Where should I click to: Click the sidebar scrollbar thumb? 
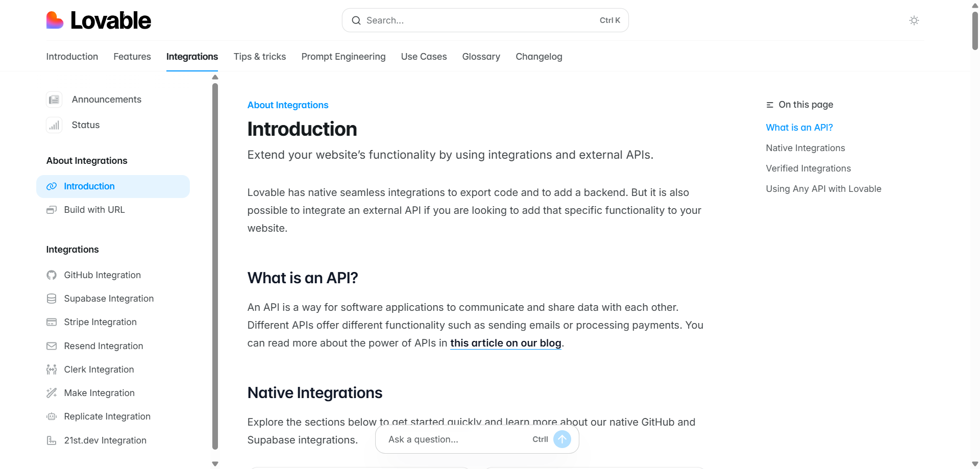pyautogui.click(x=215, y=266)
